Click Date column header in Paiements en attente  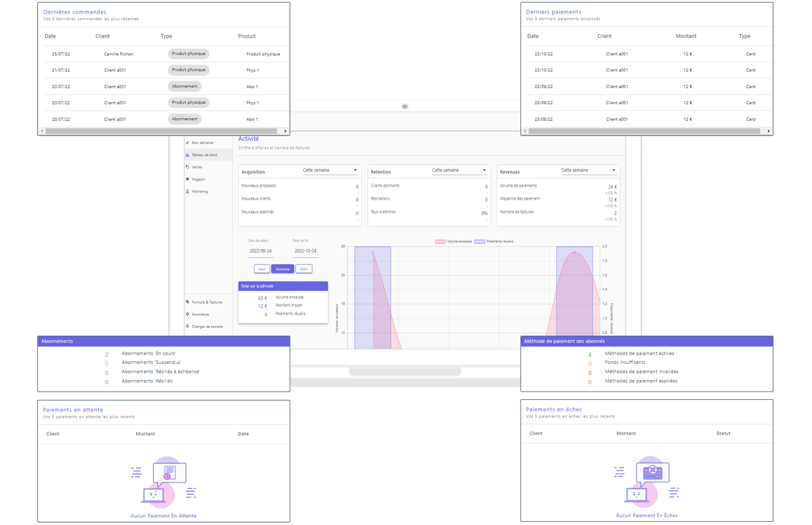tap(243, 434)
